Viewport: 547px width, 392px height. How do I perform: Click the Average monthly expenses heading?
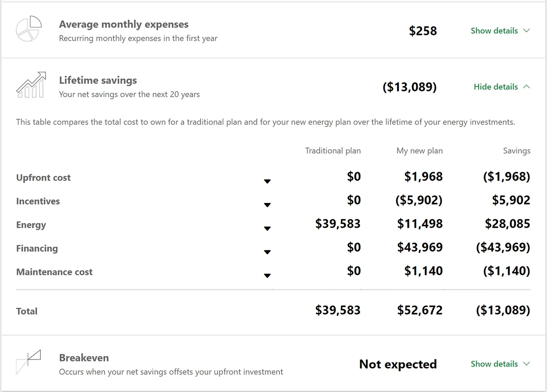tap(124, 25)
